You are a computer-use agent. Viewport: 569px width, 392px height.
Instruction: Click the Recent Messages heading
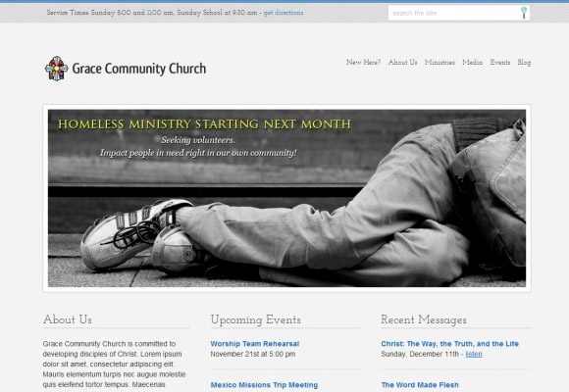tap(424, 319)
